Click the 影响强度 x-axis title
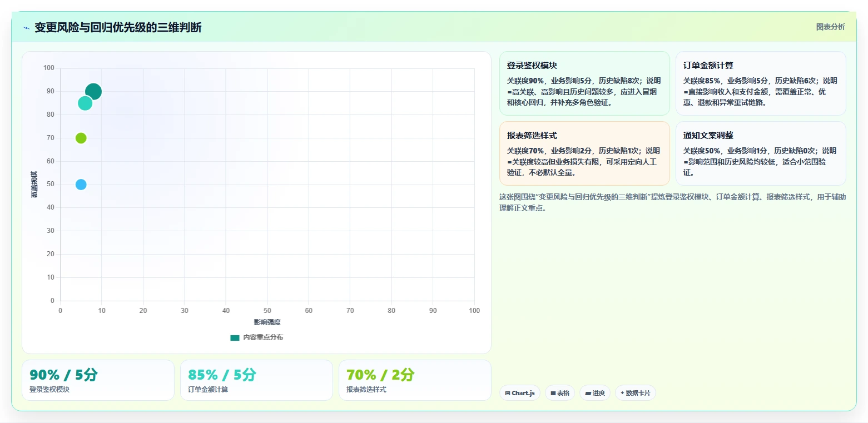 click(x=267, y=322)
